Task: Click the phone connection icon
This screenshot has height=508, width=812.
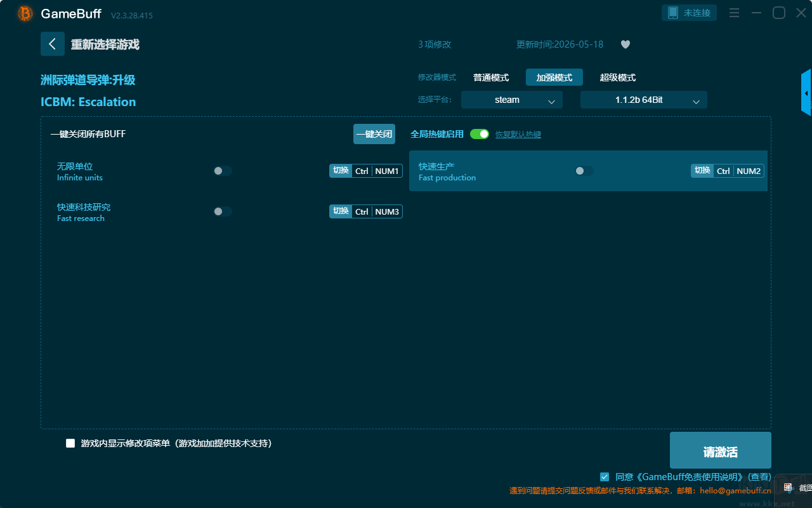Action: (x=673, y=13)
